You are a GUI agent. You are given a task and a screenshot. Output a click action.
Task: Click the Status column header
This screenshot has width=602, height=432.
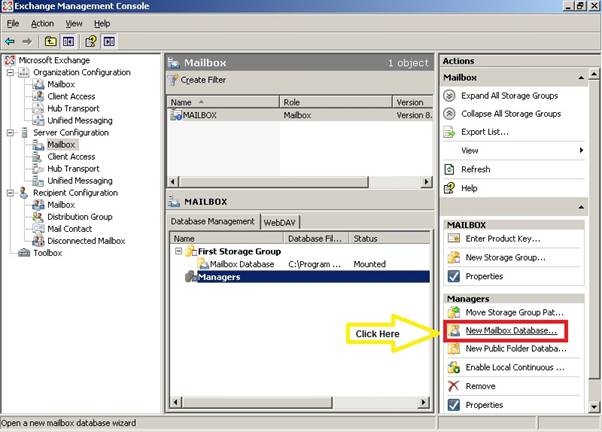point(389,238)
